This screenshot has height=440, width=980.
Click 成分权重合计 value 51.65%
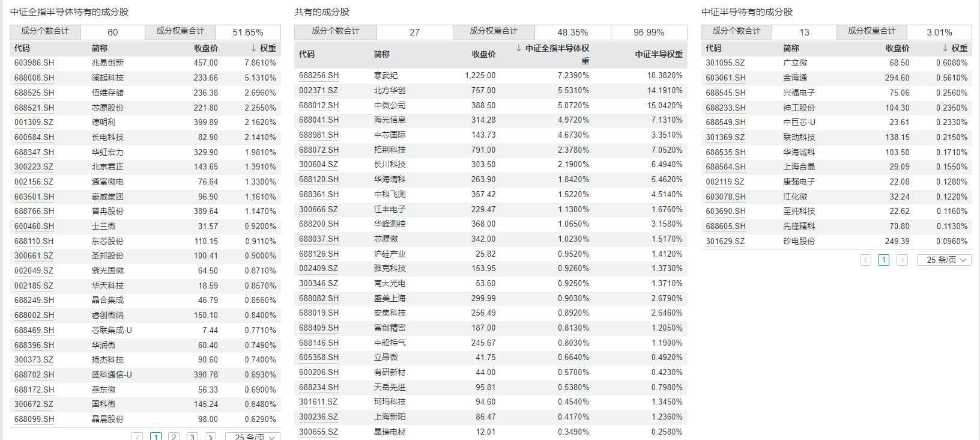click(248, 32)
